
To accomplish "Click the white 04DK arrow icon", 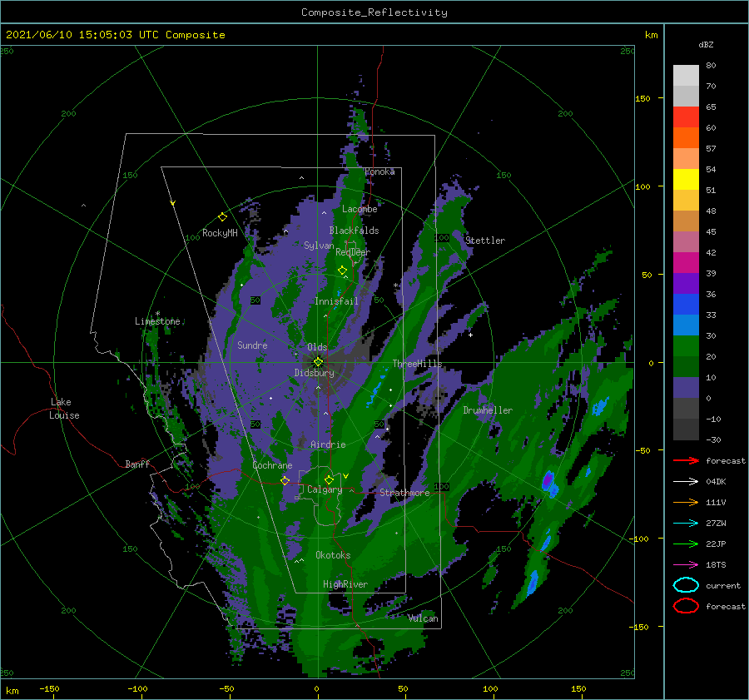I will [686, 482].
